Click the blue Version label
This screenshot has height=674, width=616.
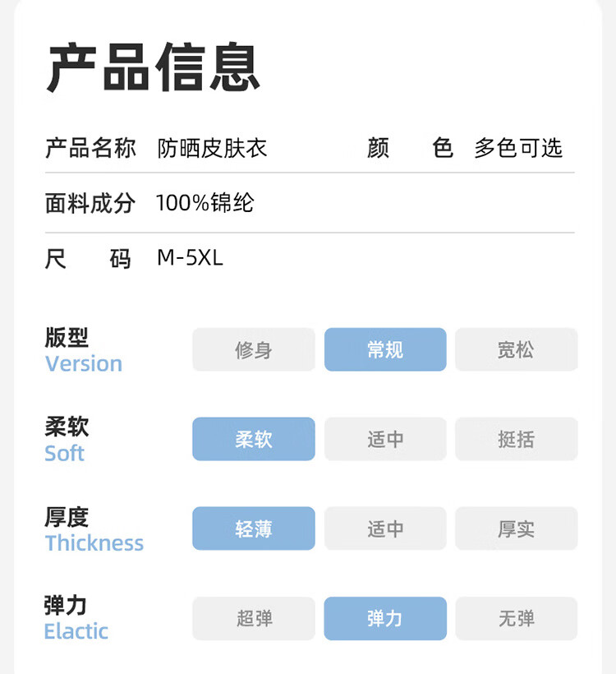pos(84,363)
